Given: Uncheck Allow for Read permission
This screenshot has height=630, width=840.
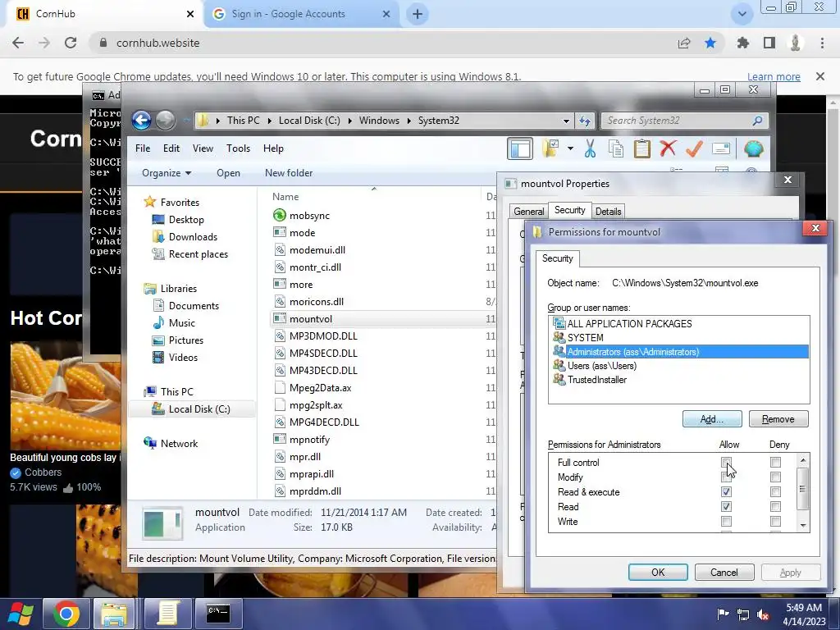Looking at the screenshot, I should tap(726, 507).
